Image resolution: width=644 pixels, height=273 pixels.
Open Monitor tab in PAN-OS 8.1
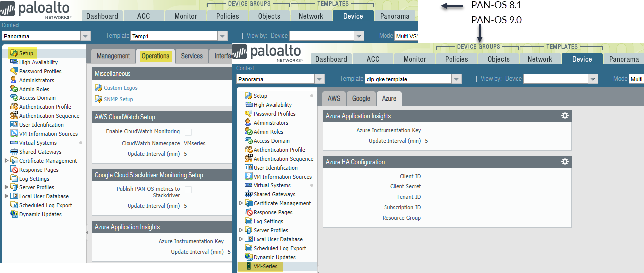click(186, 16)
